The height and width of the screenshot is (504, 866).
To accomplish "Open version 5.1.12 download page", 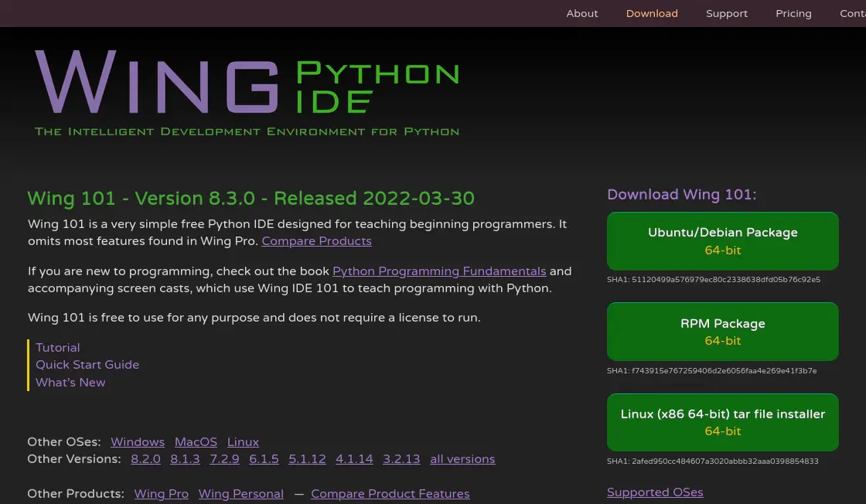I will tap(307, 459).
